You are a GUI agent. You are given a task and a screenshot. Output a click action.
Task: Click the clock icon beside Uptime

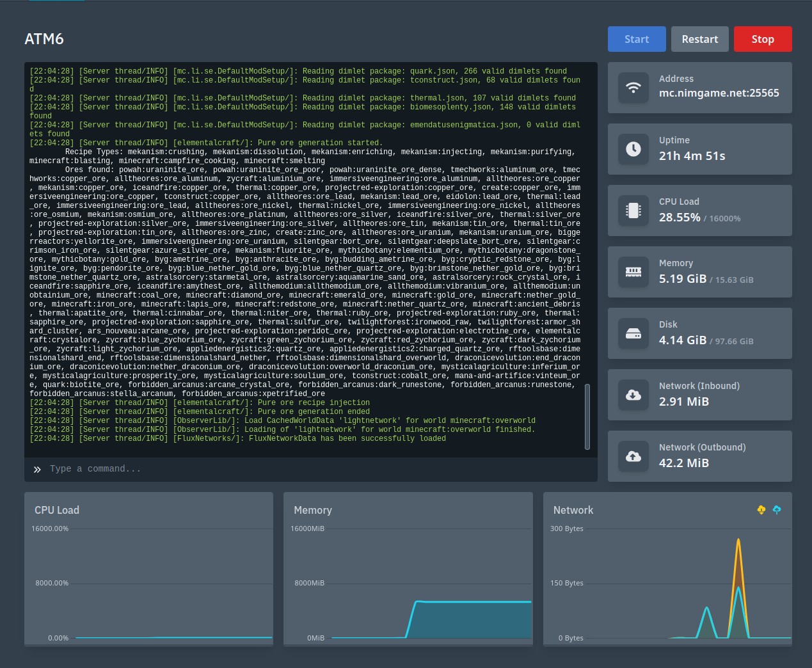633,149
